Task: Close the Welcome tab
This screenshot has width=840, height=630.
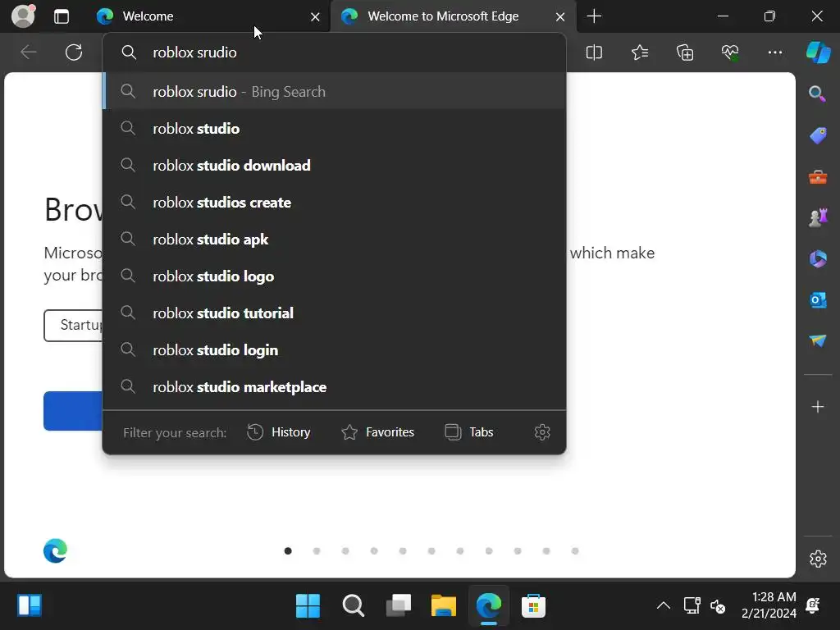Action: click(x=315, y=17)
